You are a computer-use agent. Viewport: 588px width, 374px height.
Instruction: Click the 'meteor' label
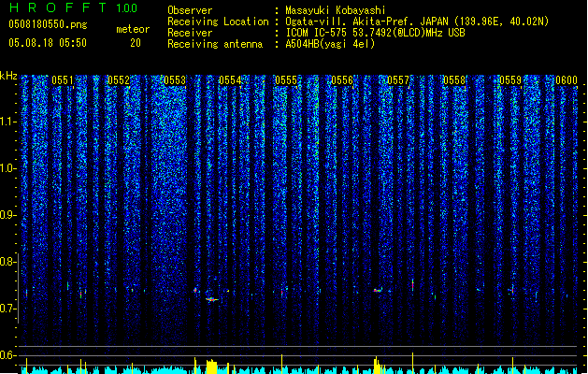tap(133, 29)
